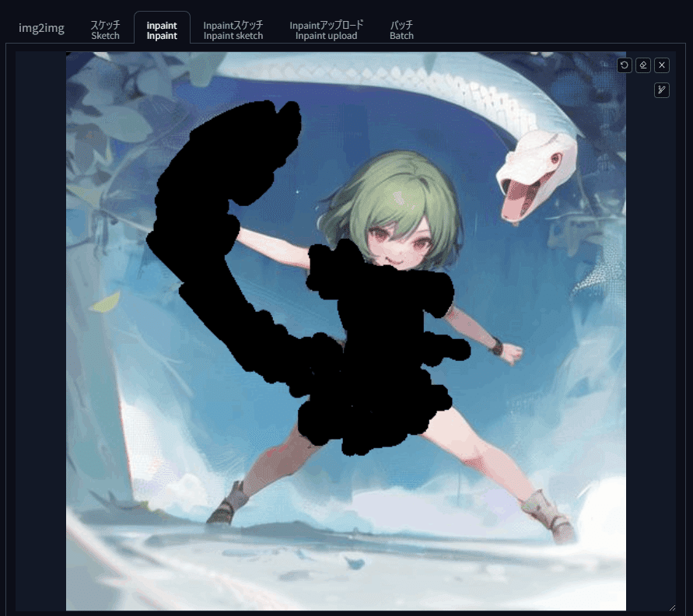Open the Inpaint sketch tab
693x616 pixels.
(233, 30)
